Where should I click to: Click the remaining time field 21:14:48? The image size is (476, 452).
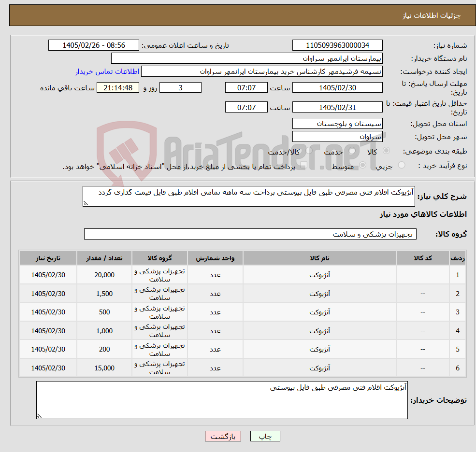[x=118, y=88]
